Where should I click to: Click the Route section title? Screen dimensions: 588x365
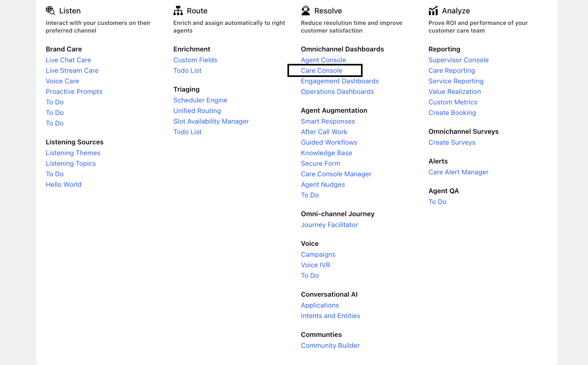pyautogui.click(x=197, y=11)
